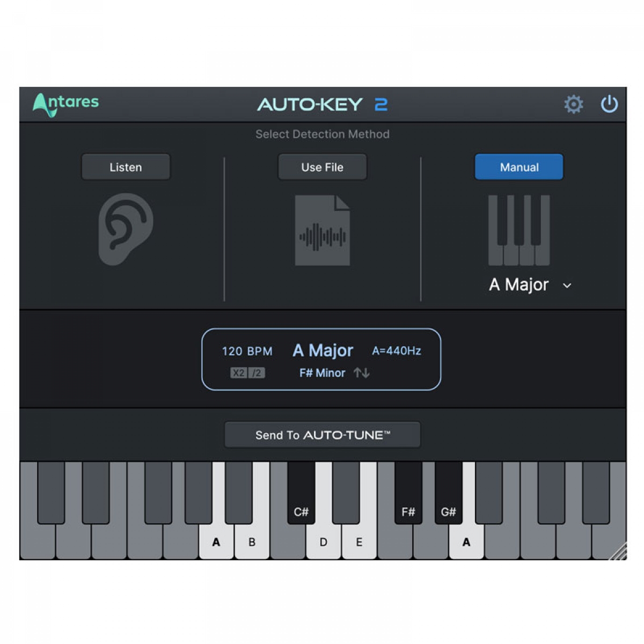644x644 pixels.
Task: Click the ear listening icon
Action: pos(126,229)
